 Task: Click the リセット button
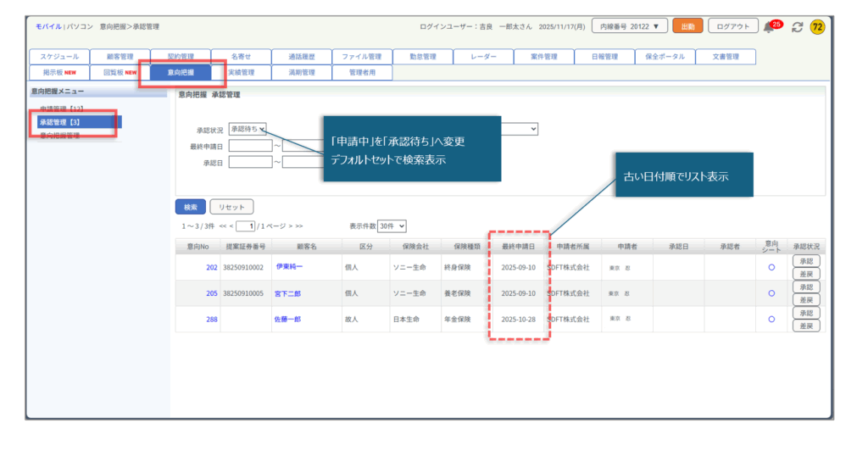231,207
